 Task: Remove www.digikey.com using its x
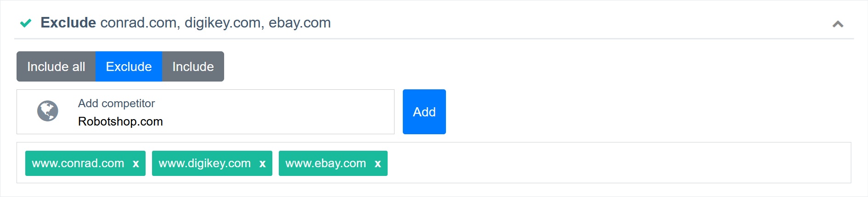263,164
